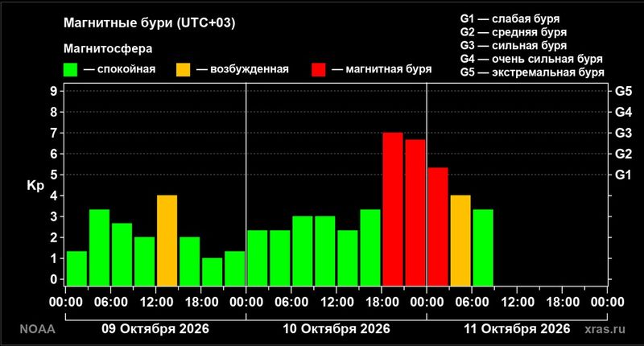The image size is (644, 346).
Task: Click the '09 Октября 2026' date label
Action: pyautogui.click(x=155, y=329)
